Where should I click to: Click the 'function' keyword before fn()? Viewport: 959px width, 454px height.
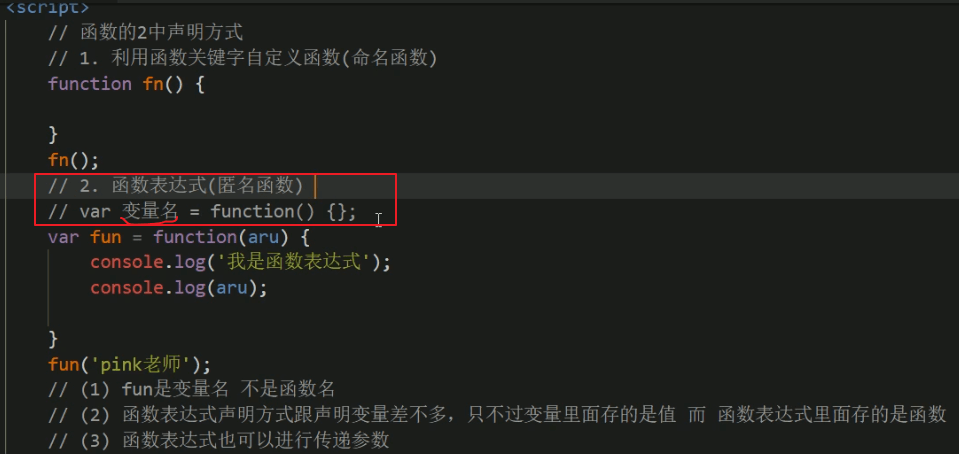[x=90, y=84]
